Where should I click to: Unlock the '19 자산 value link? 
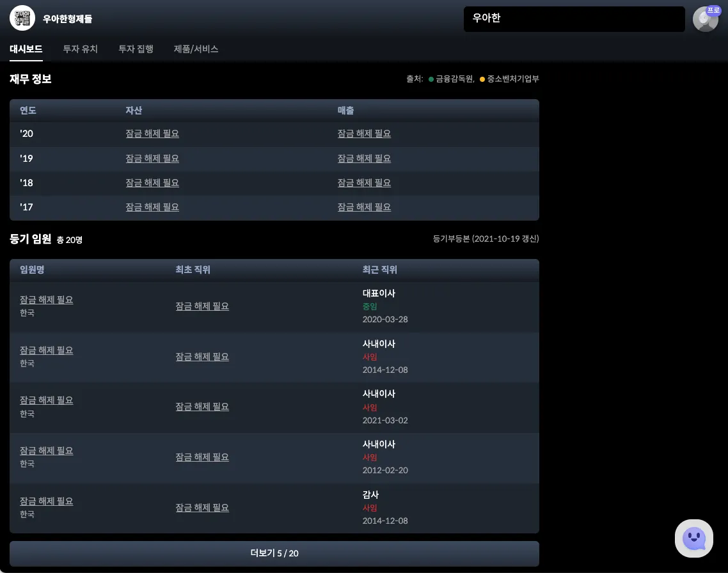click(x=152, y=159)
